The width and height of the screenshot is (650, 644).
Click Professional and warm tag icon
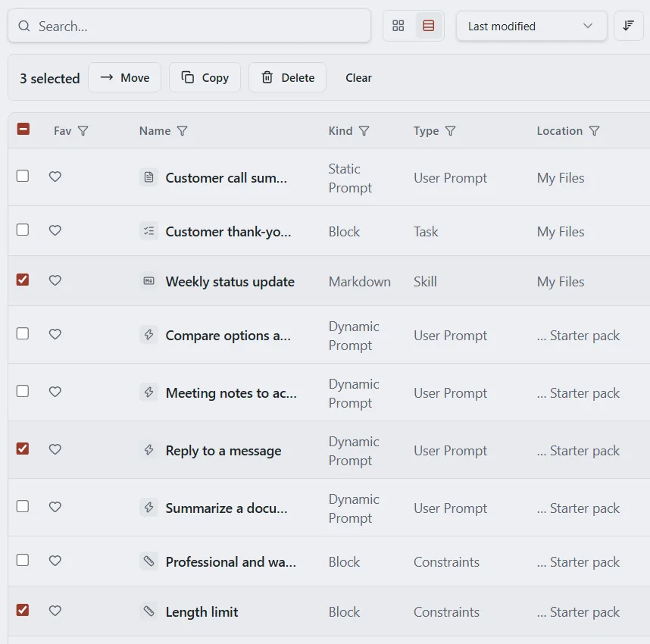[x=148, y=561]
